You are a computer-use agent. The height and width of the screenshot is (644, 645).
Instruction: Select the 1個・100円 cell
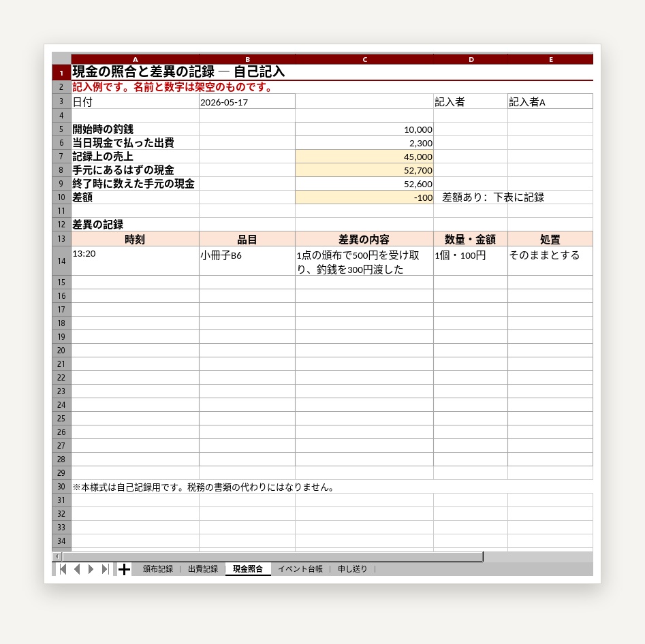471,261
